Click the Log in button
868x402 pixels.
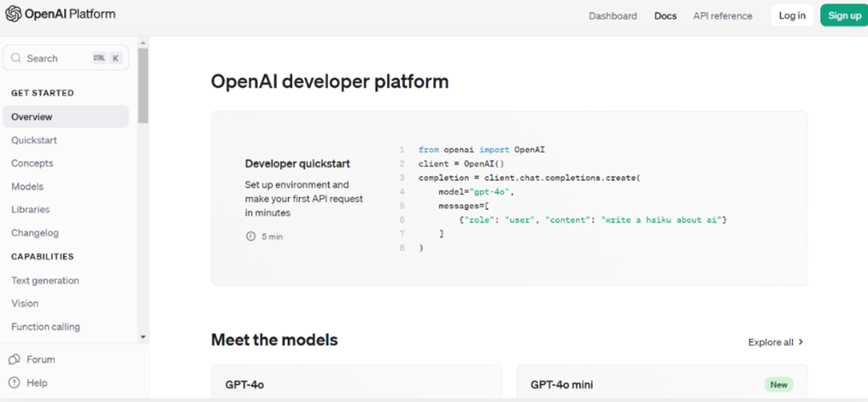pos(792,15)
